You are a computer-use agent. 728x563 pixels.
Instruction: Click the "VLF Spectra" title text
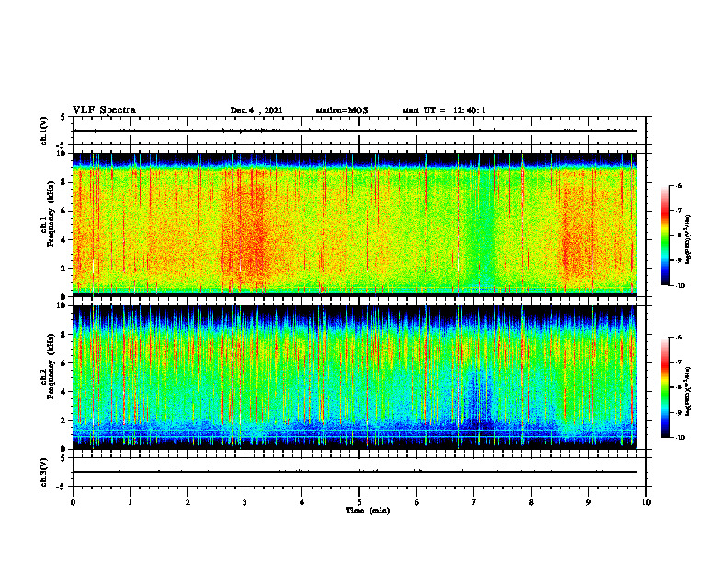[x=104, y=110]
